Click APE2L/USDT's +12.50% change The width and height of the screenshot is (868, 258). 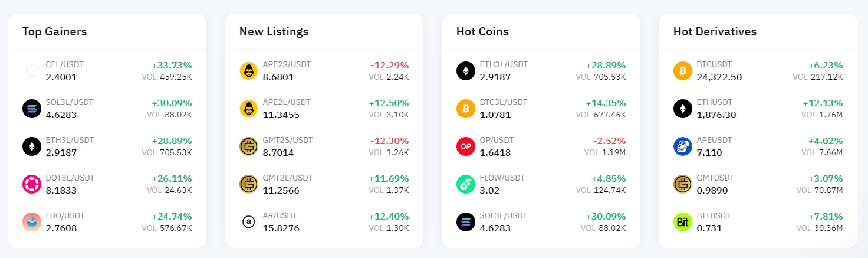[389, 103]
